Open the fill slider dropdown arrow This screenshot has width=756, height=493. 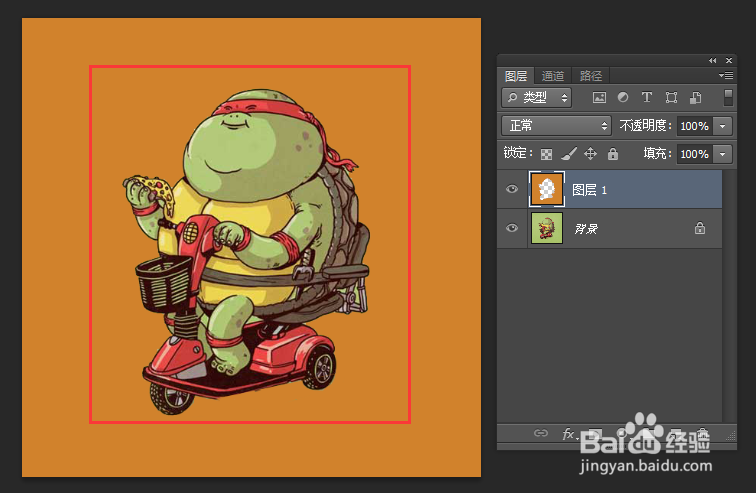click(x=723, y=154)
